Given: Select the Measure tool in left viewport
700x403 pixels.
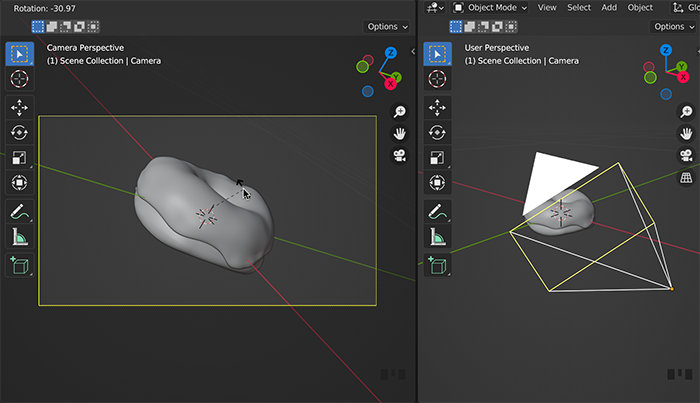Looking at the screenshot, I should point(19,237).
